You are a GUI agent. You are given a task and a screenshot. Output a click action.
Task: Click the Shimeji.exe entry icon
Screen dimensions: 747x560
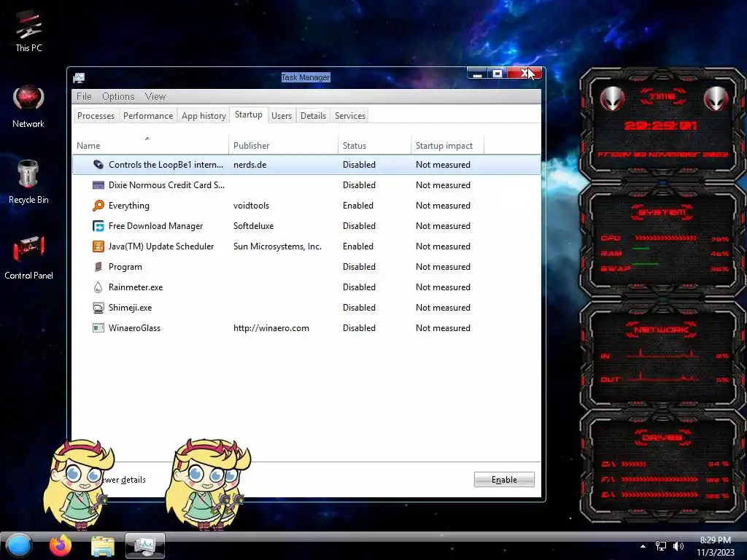point(98,308)
